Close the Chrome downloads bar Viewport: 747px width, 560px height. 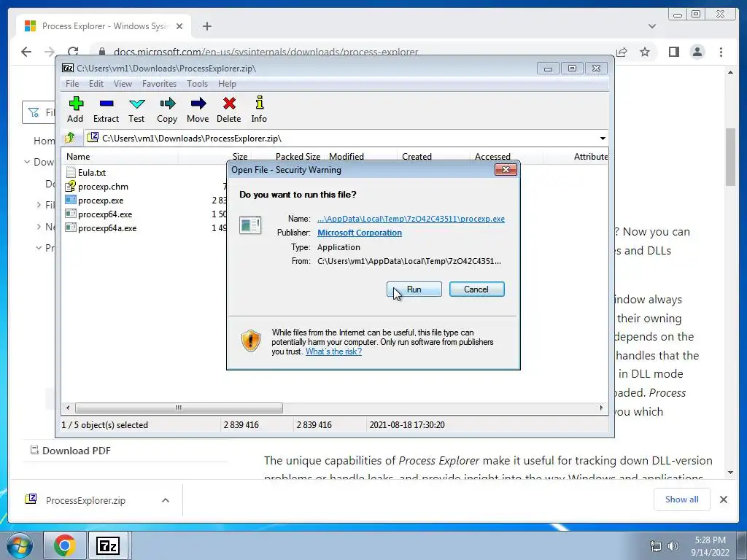coord(724,499)
